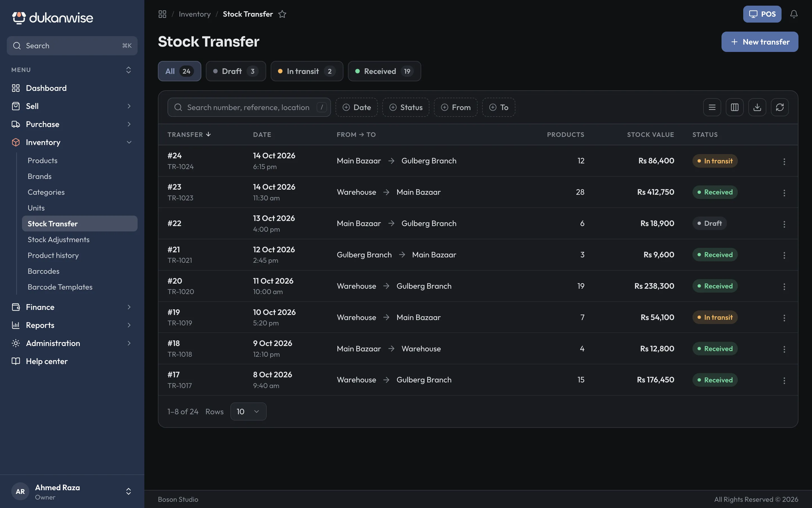Expand the Purchase menu
This screenshot has height=508, width=812.
click(72, 124)
